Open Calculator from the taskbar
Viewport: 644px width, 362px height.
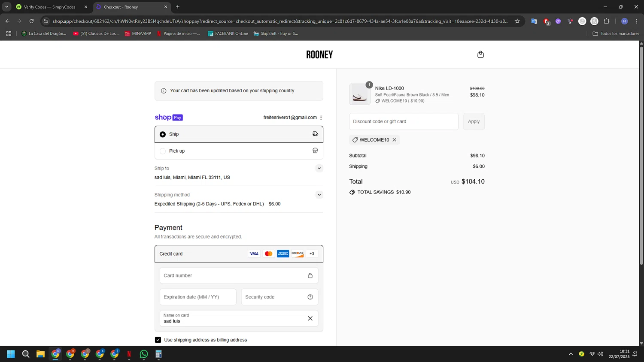pos(158,354)
